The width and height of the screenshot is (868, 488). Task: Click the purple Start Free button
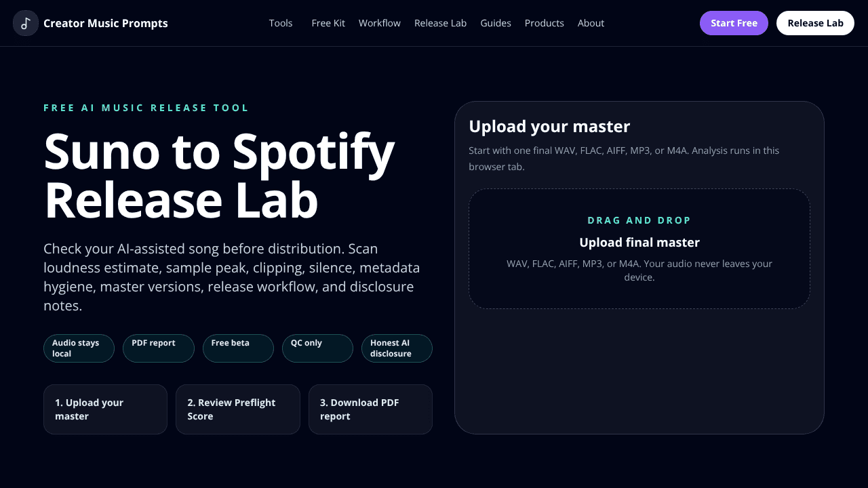click(x=734, y=23)
